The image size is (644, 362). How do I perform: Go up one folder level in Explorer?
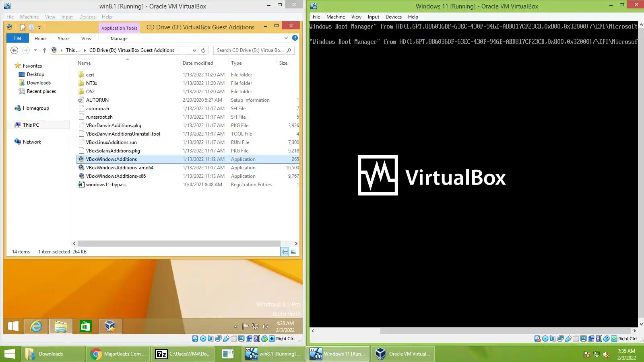pos(44,50)
